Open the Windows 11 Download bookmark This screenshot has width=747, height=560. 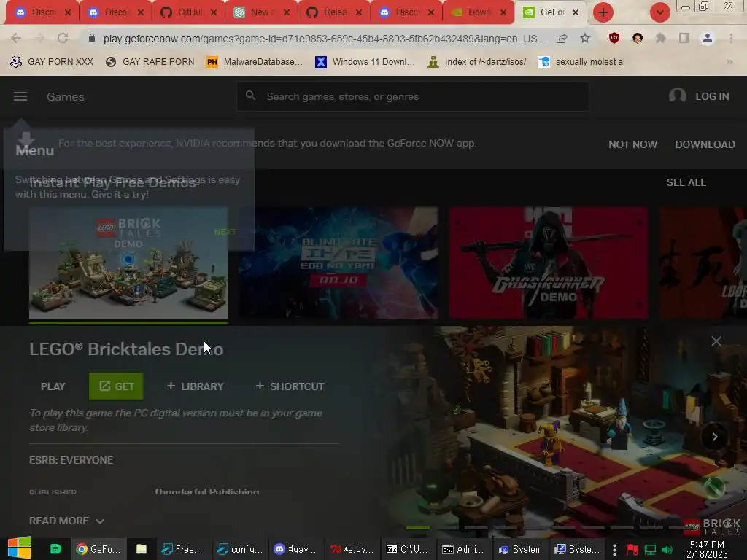click(x=365, y=62)
